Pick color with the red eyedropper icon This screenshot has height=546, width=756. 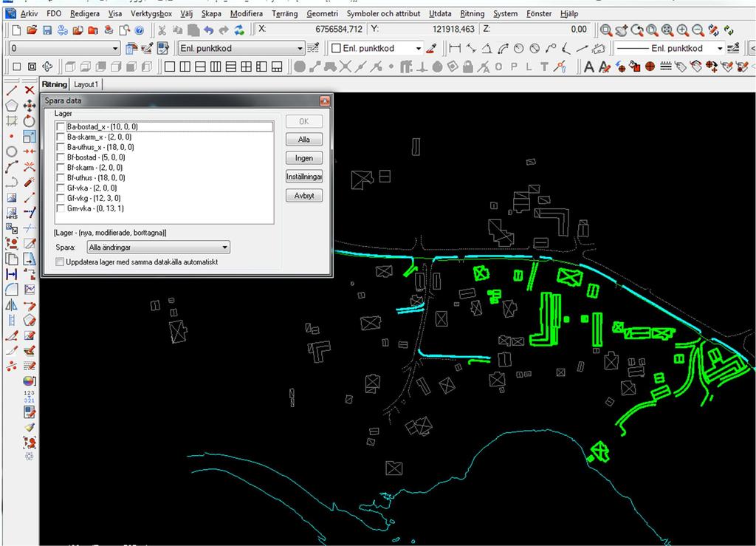tap(432, 48)
